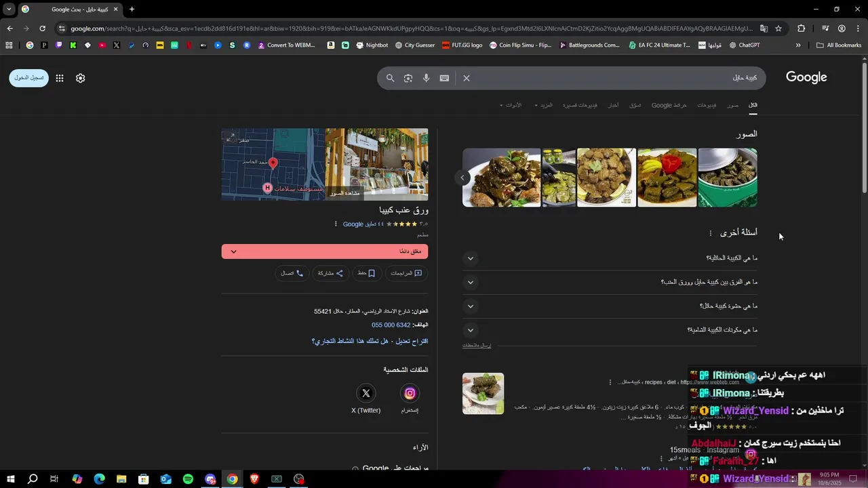Switch to خرائط Google maps tab

pos(669,105)
